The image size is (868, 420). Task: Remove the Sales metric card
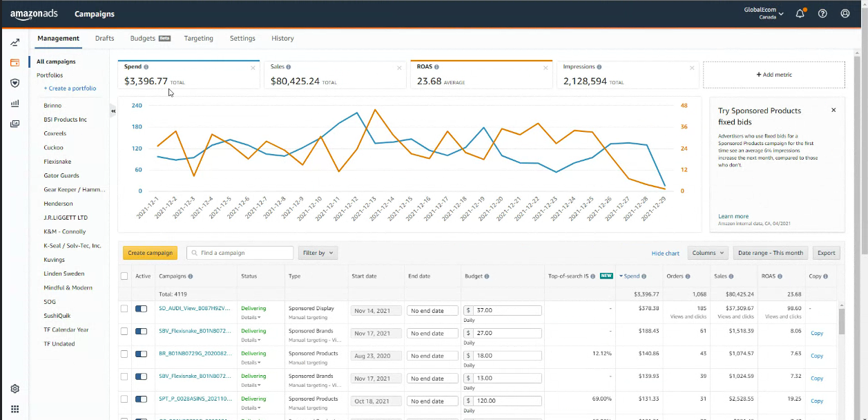click(399, 68)
